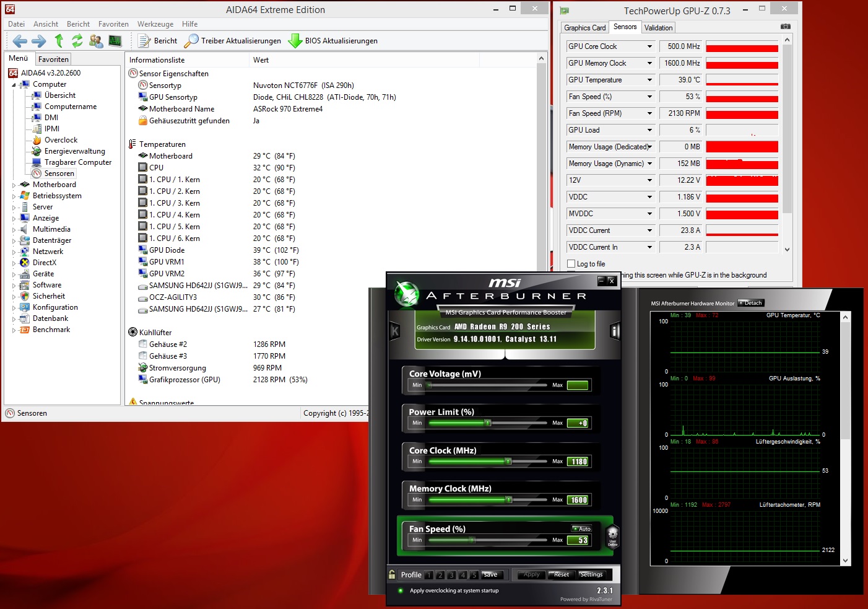Select Afterburner profile slot 1
Viewport: 868px width, 609px height.
click(x=428, y=575)
